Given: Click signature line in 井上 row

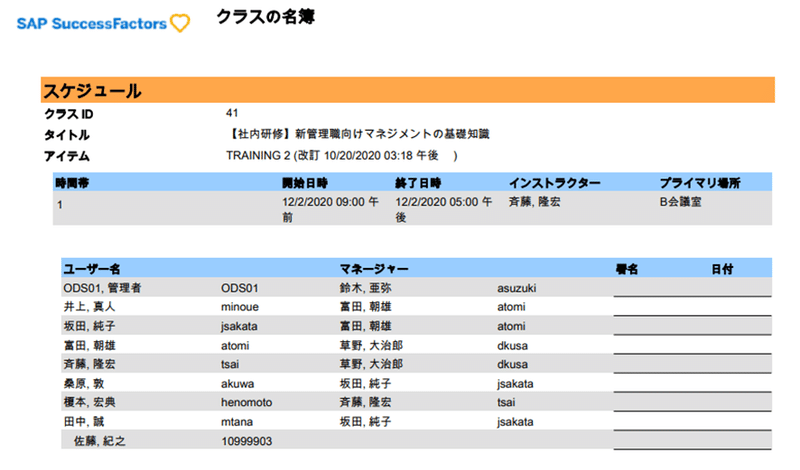Looking at the screenshot, I should point(692,315).
